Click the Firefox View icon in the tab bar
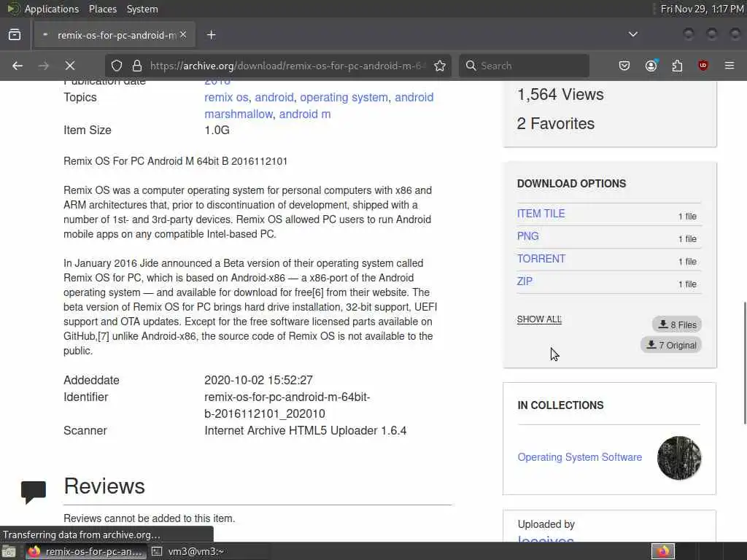This screenshot has width=747, height=560. point(15,35)
